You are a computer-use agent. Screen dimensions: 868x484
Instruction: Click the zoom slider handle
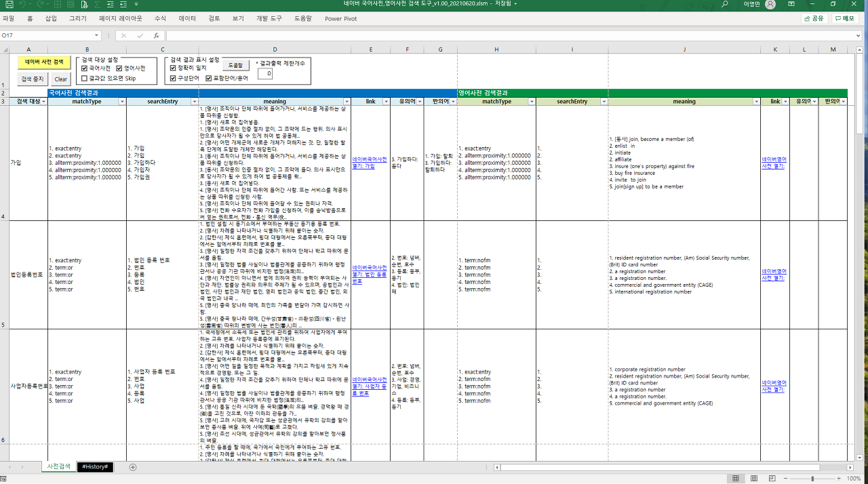813,479
